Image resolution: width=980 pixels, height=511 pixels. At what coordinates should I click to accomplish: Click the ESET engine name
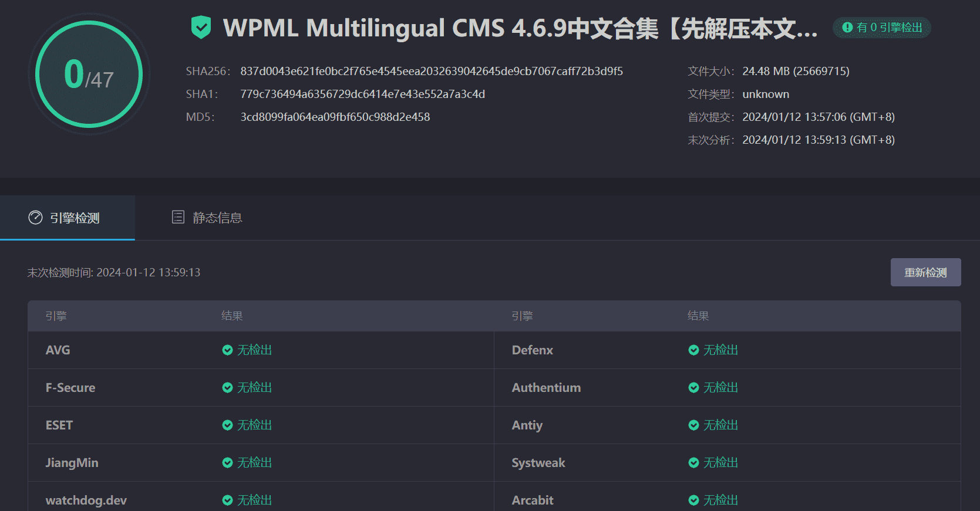coord(59,425)
